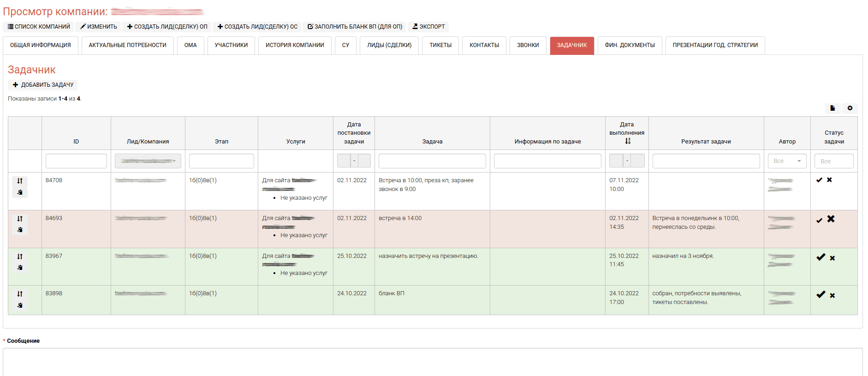This screenshot has width=868, height=376.
Task: Click the sort icon under Дата выполнения header
Action: [x=627, y=141]
